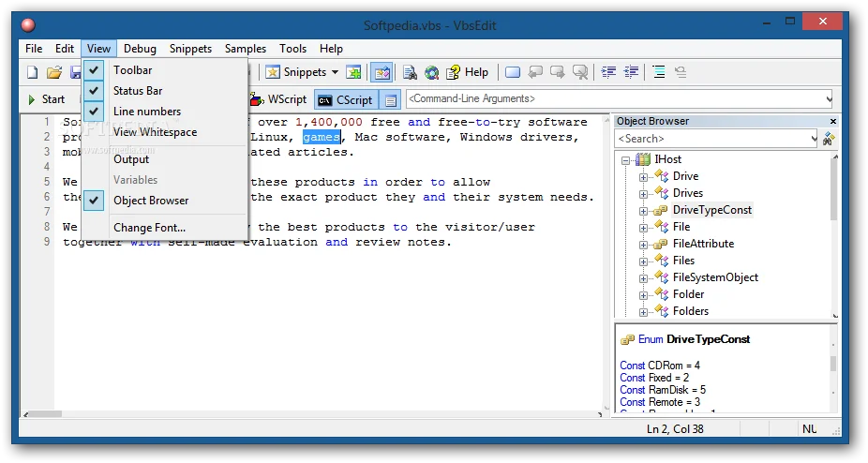The image size is (868, 463).
Task: Disable Line numbers in View menu
Action: pyautogui.click(x=147, y=112)
